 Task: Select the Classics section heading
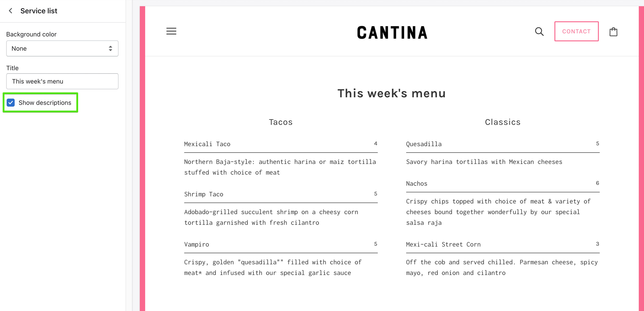pos(502,122)
